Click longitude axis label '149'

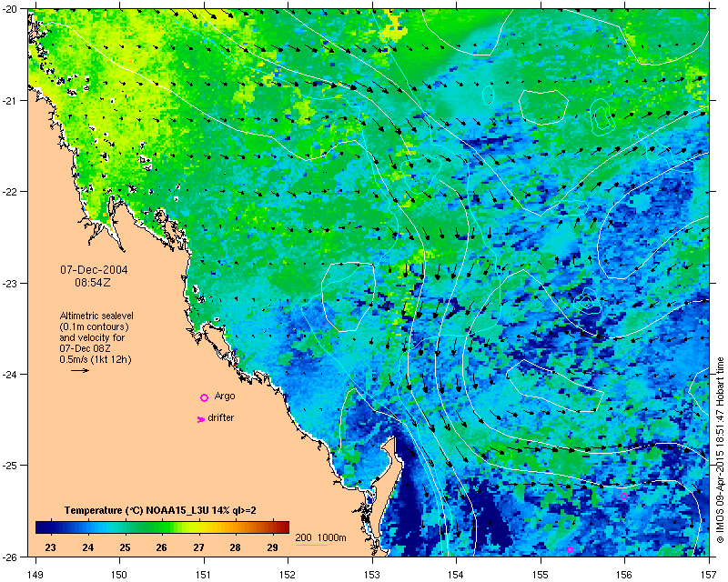pos(35,574)
